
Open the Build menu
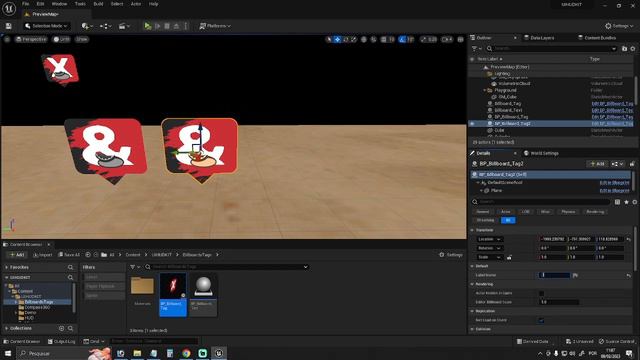(x=98, y=4)
